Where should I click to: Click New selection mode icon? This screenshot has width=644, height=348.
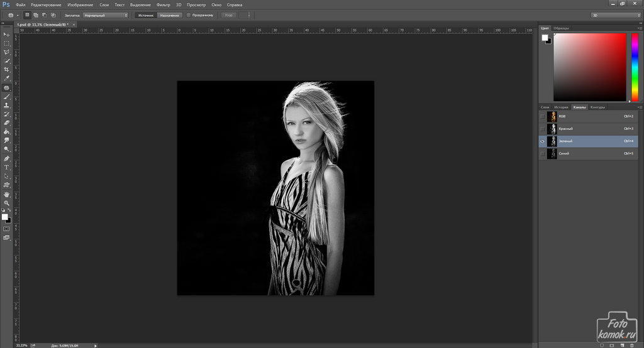tap(27, 15)
